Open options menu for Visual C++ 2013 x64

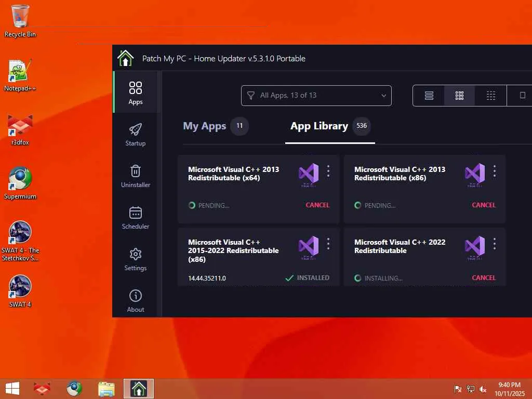328,171
